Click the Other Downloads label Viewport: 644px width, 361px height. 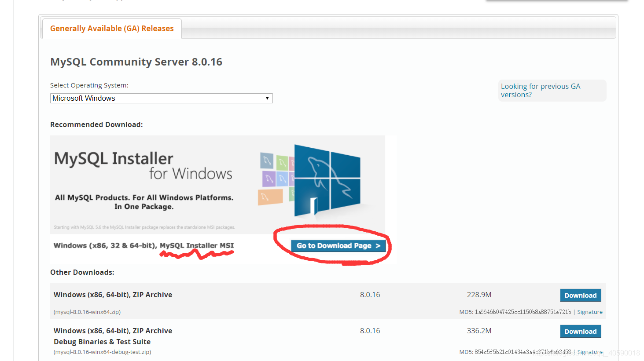tap(82, 272)
